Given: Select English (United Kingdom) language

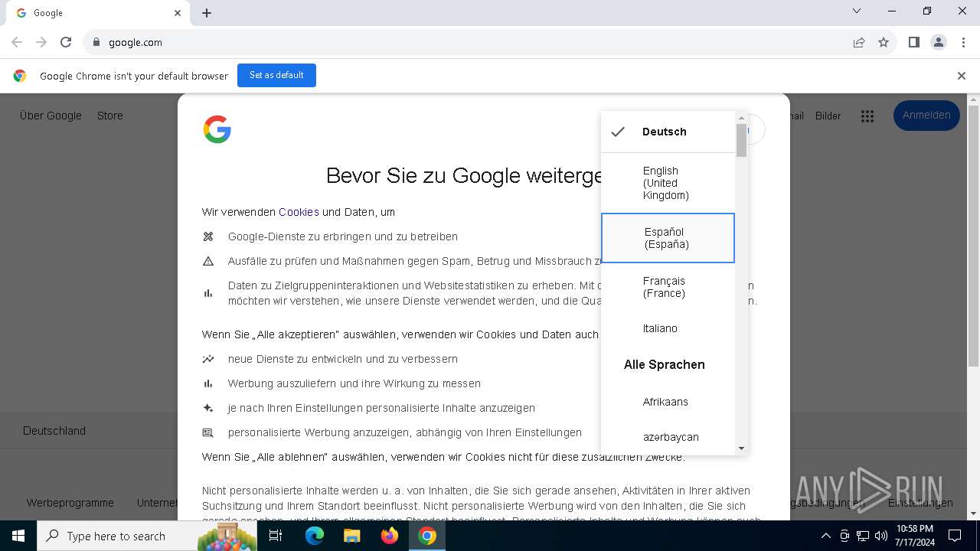Looking at the screenshot, I should 668,183.
